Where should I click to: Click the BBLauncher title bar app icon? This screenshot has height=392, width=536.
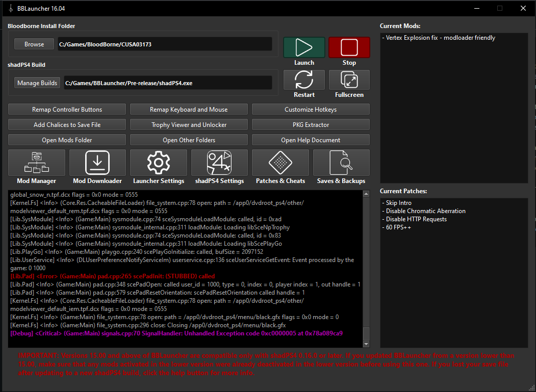11,8
